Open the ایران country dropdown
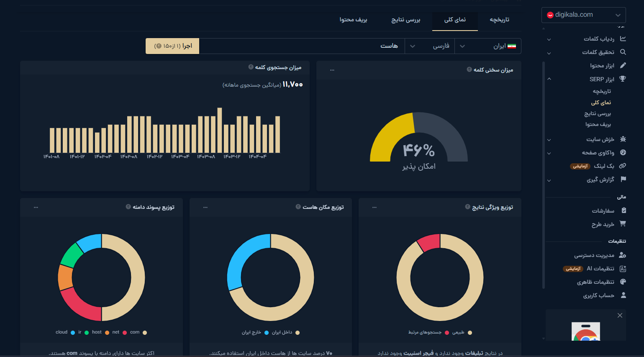The height and width of the screenshot is (357, 644). pos(488,46)
